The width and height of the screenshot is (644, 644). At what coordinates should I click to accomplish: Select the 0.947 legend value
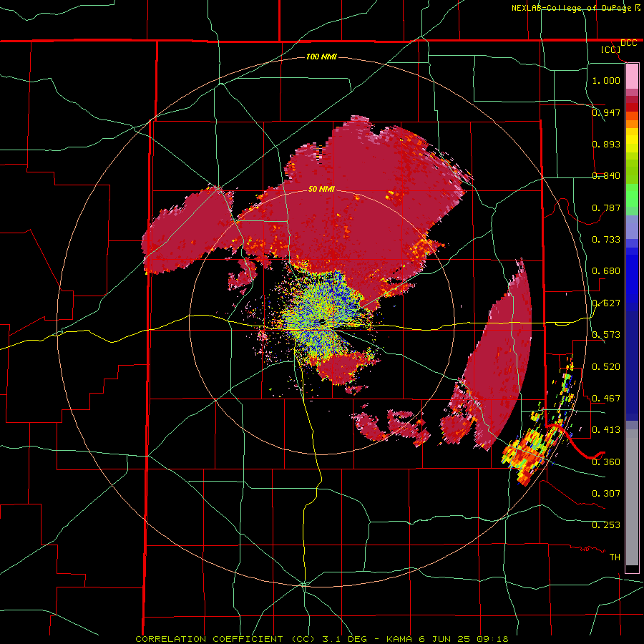pos(606,112)
